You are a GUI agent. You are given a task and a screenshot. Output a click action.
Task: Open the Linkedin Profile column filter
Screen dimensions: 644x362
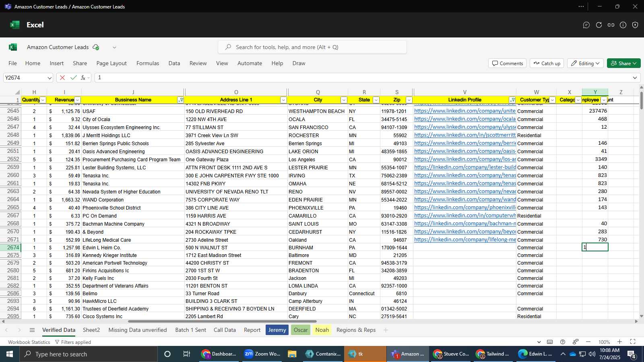[512, 100]
